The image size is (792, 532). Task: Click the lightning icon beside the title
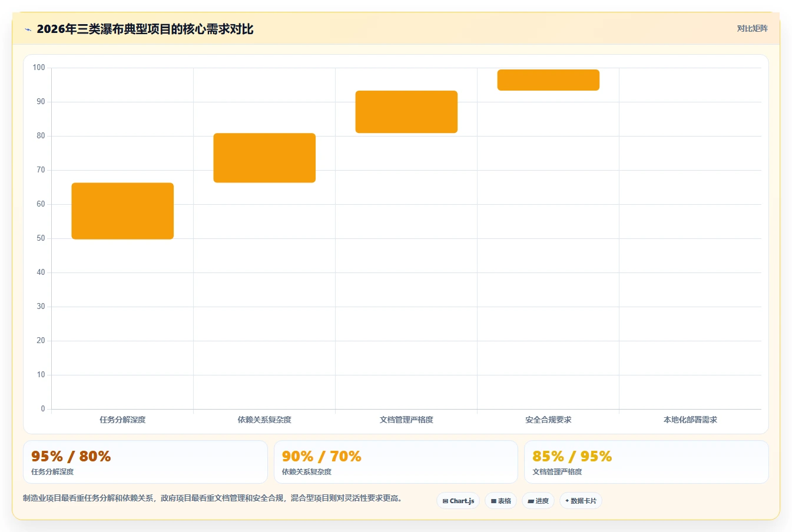click(28, 29)
